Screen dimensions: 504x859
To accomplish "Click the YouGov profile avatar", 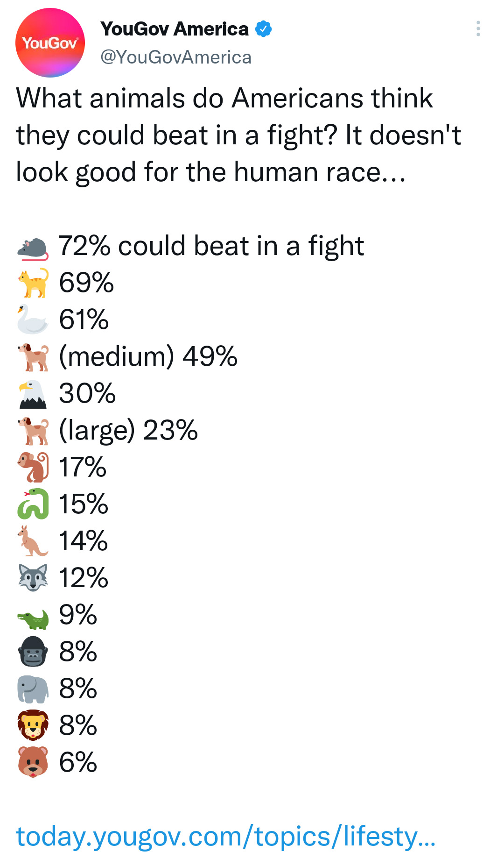I will (x=50, y=43).
